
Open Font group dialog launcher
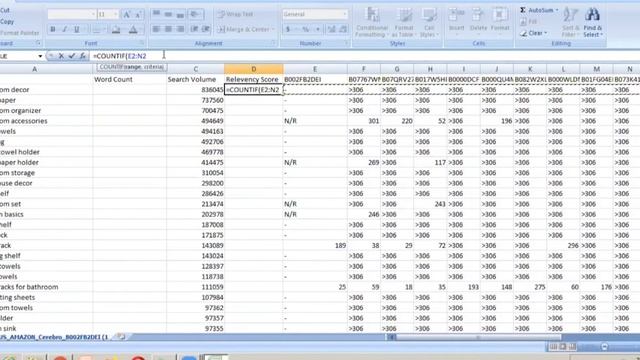[142, 43]
